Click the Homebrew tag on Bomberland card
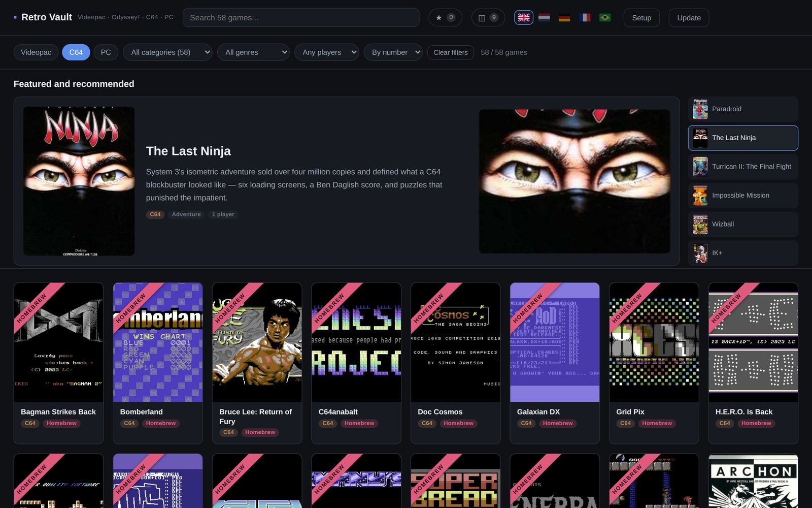This screenshot has width=812, height=508. click(x=161, y=423)
